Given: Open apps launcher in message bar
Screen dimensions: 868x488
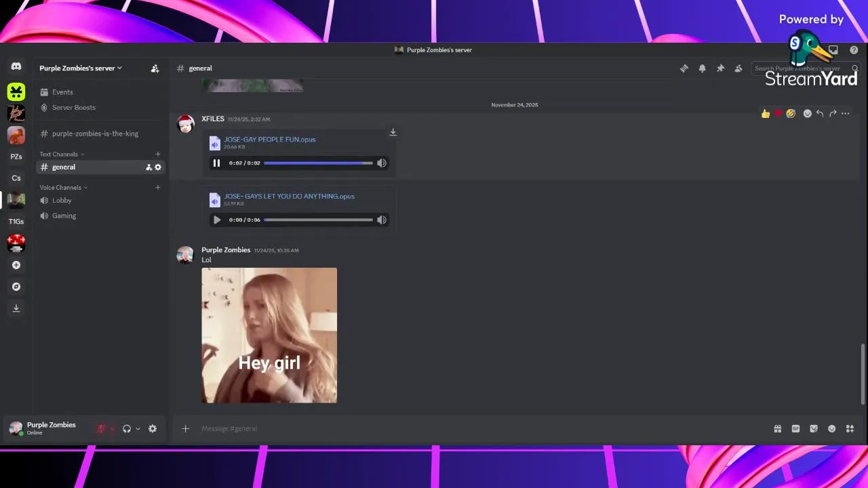Looking at the screenshot, I should (850, 429).
